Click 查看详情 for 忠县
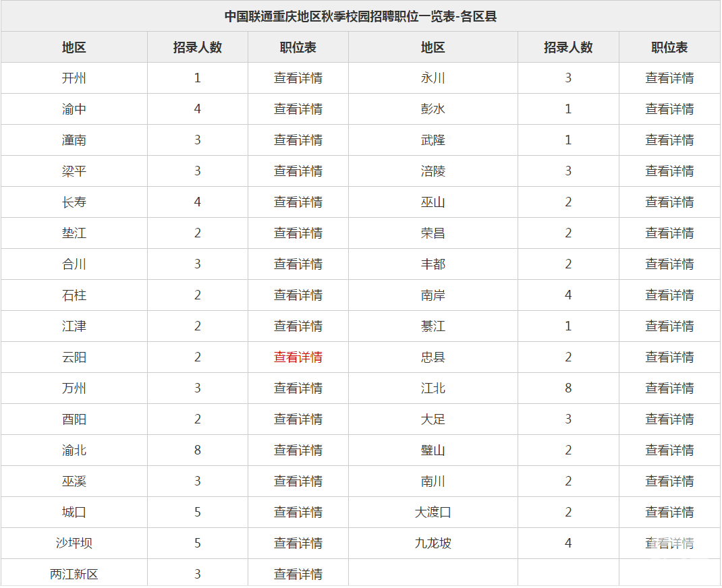 click(x=669, y=357)
